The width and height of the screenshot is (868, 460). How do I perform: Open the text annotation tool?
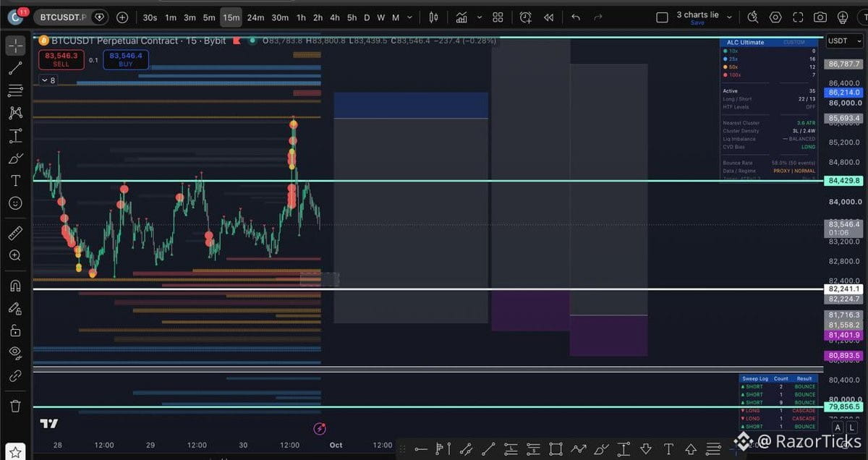(x=15, y=181)
